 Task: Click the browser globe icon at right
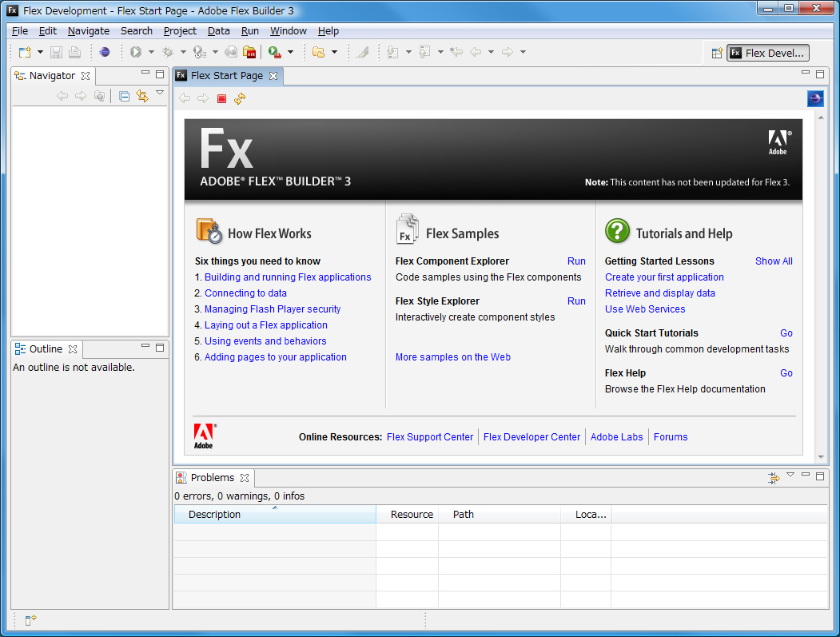[x=815, y=98]
